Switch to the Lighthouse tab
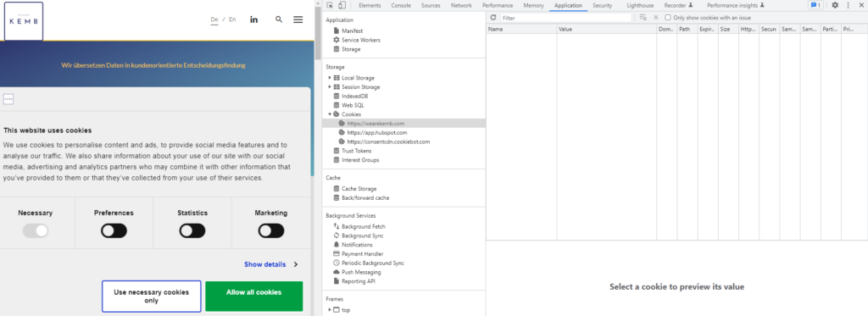Screen dimensions: 868x316 [x=640, y=5]
